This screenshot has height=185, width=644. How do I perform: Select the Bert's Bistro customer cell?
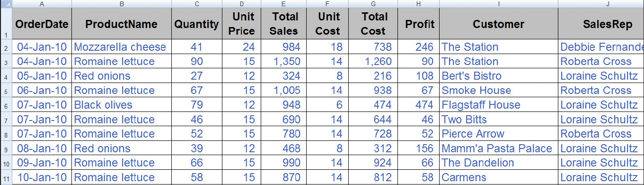(x=499, y=76)
